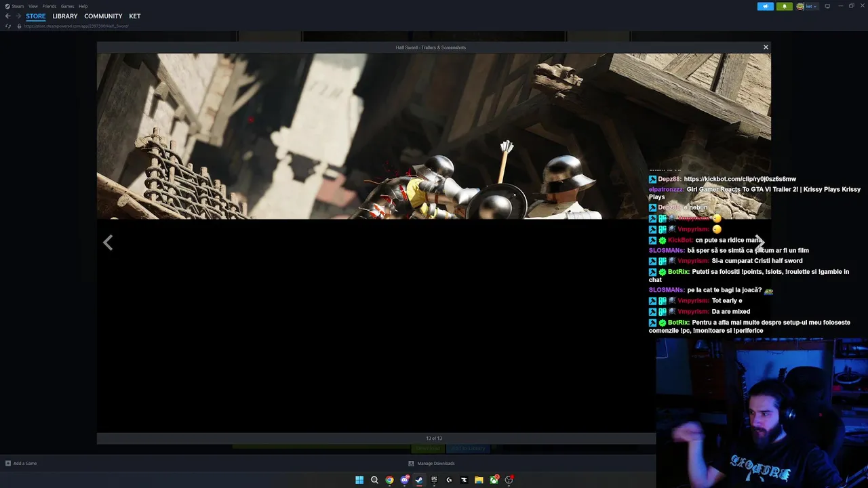This screenshot has height=488, width=868.
Task: Open the anvil app taskbar icon
Action: [x=464, y=480]
